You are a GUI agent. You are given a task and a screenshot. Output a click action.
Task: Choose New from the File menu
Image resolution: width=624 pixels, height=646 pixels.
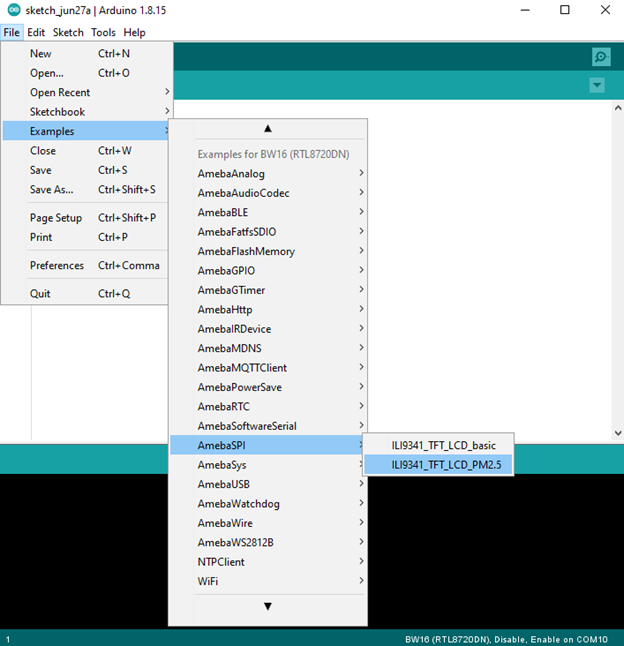(87, 54)
